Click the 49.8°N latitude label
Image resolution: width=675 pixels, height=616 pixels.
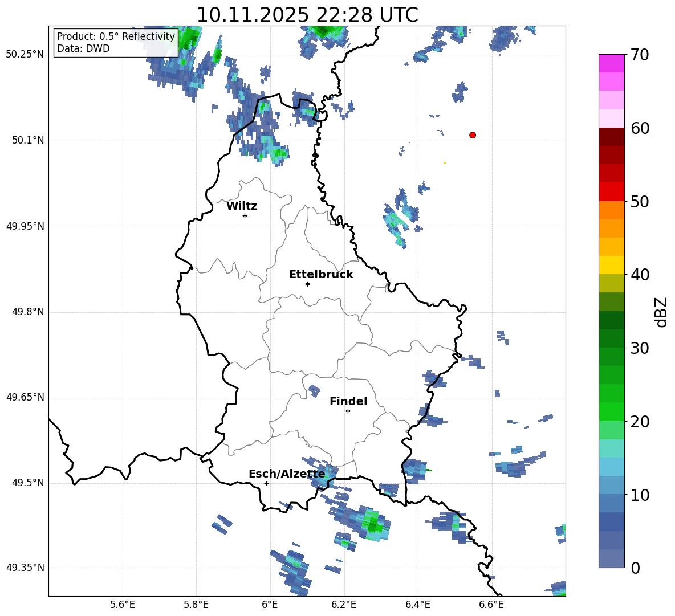pyautogui.click(x=29, y=312)
